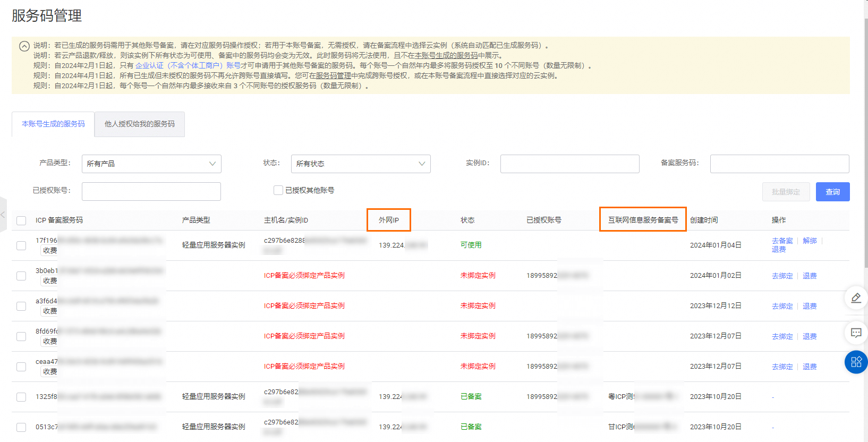The height and width of the screenshot is (442, 868).
Task: Click the 批量绑定 button
Action: [786, 192]
